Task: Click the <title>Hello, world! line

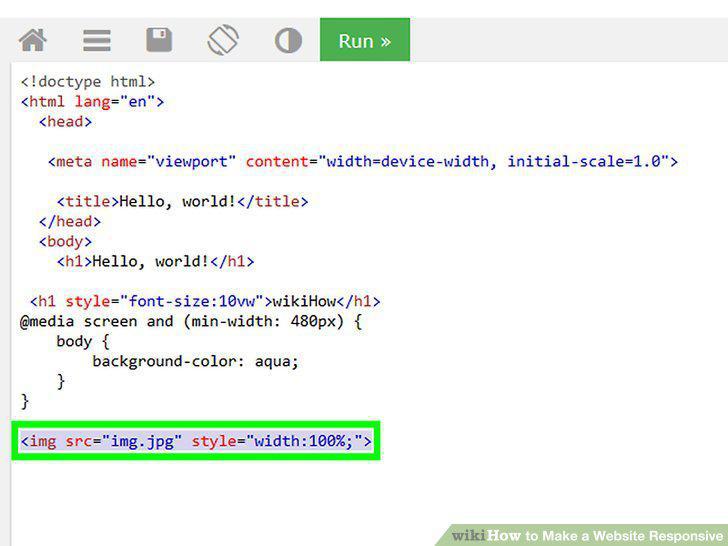Action: coord(182,202)
